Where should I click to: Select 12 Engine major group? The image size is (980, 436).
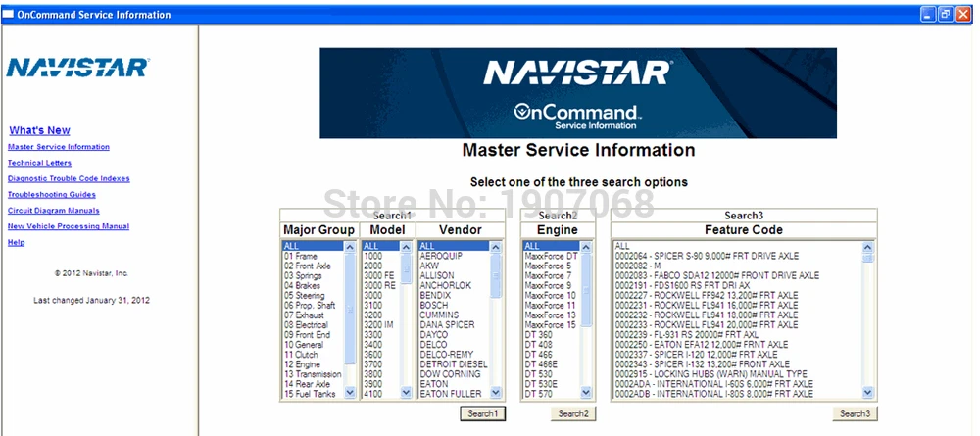tap(314, 364)
